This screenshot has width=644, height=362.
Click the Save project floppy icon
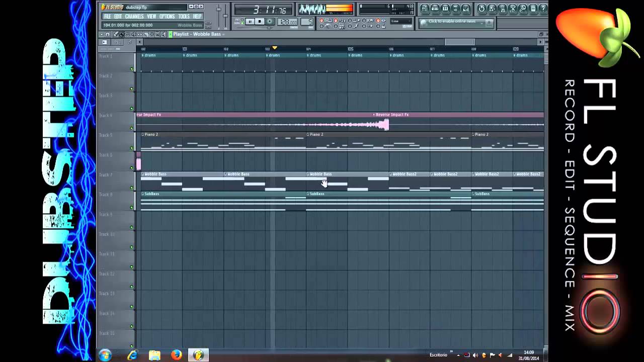click(x=502, y=9)
